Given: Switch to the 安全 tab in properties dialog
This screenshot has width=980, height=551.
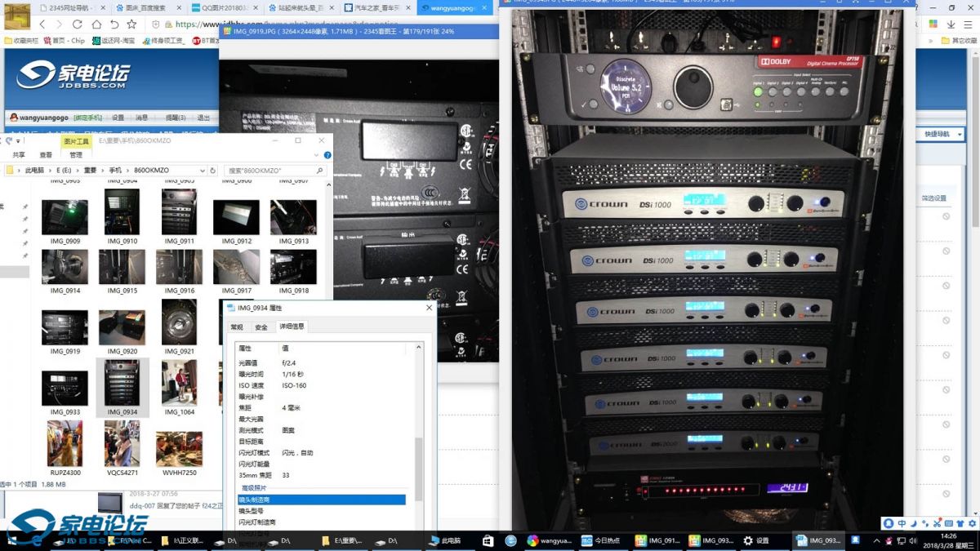Looking at the screenshot, I should point(261,327).
